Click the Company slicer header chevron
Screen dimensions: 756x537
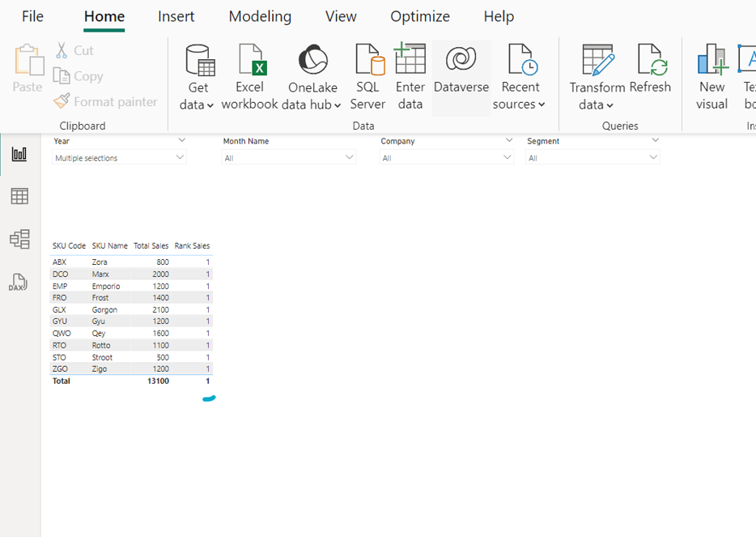tap(509, 140)
